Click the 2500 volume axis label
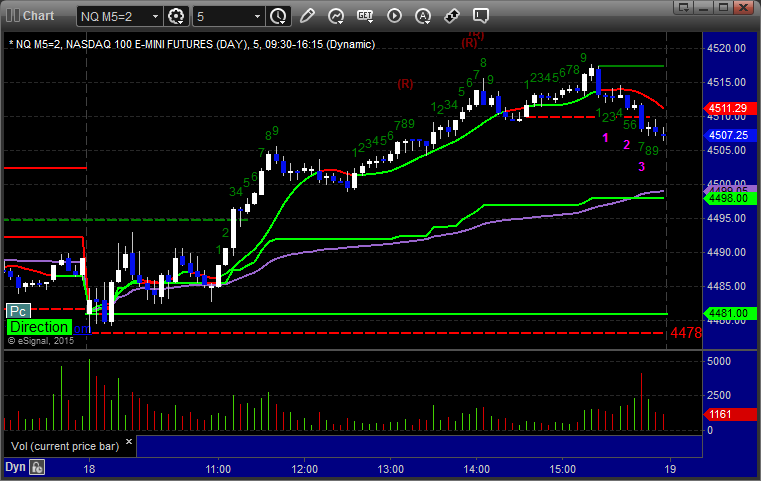The height and width of the screenshot is (481, 761). (x=719, y=395)
